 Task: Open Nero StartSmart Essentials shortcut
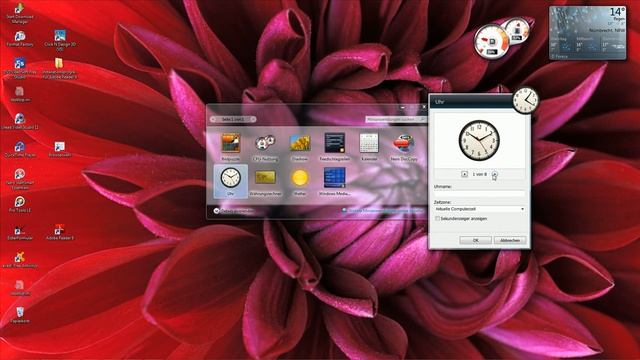coord(20,179)
